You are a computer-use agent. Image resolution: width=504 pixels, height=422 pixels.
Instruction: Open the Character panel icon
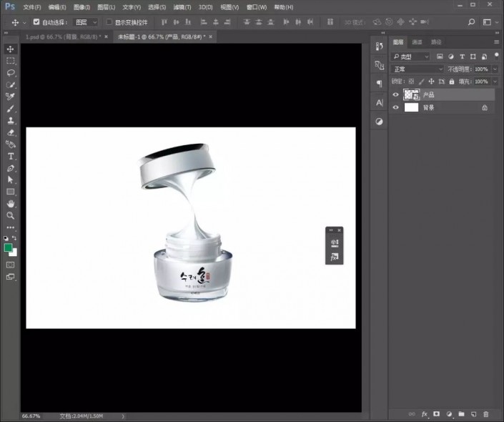(x=380, y=102)
